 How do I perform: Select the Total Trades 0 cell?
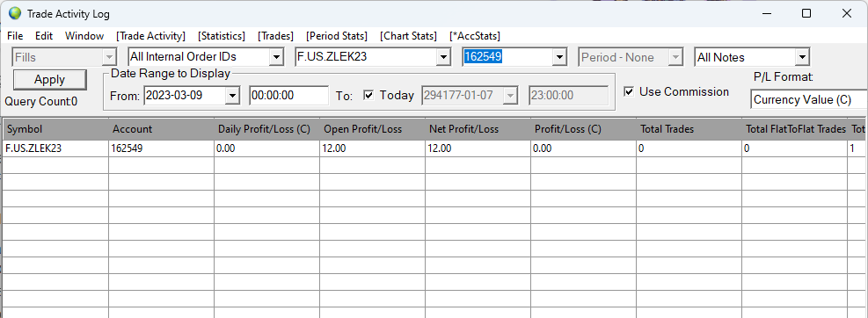[689, 148]
